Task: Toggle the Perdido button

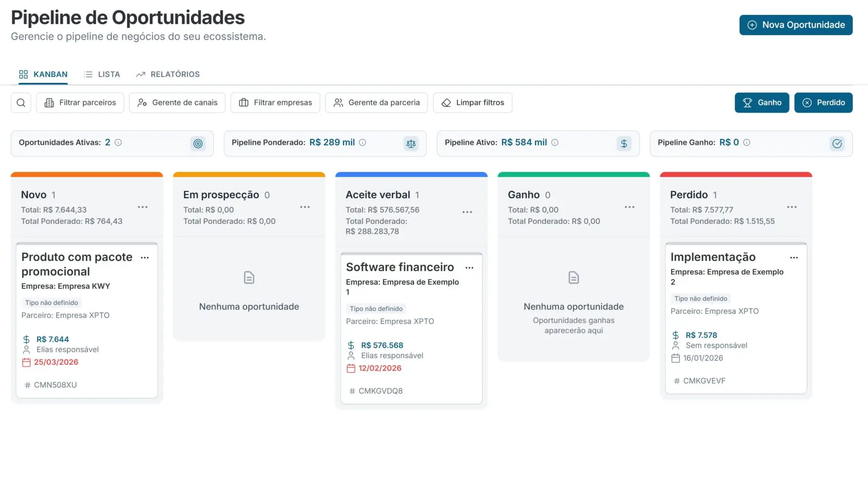Action: coord(823,103)
